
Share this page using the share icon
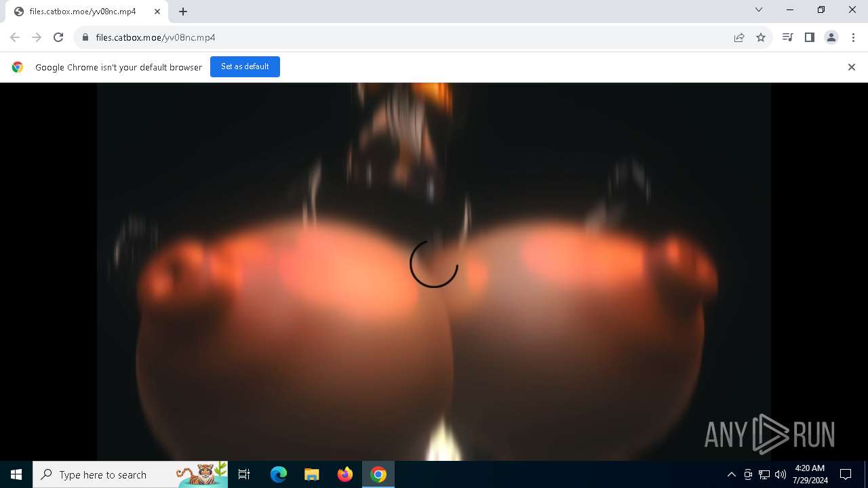tap(739, 37)
